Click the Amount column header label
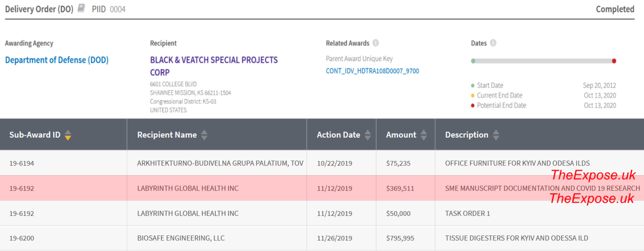644x251 pixels. tap(401, 135)
